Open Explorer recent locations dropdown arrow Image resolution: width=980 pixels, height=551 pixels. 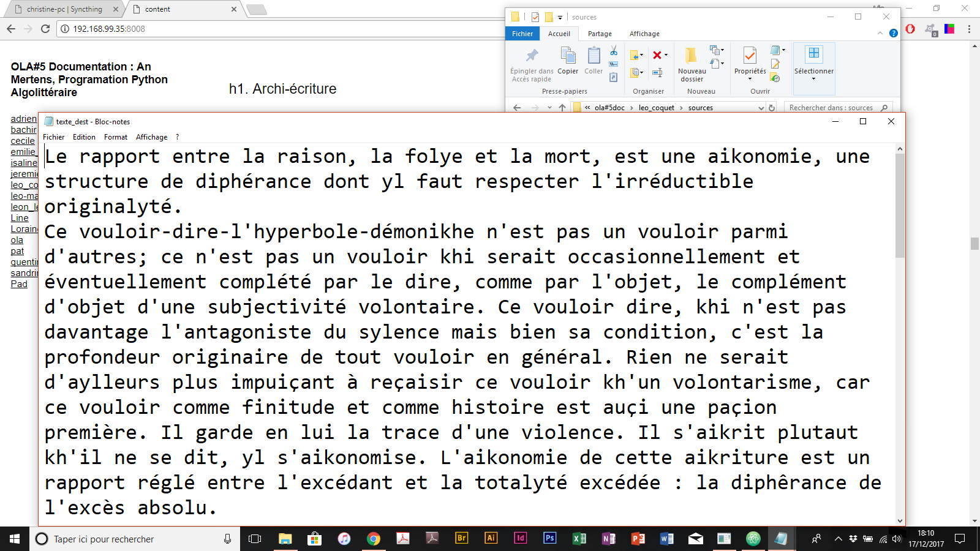[549, 108]
